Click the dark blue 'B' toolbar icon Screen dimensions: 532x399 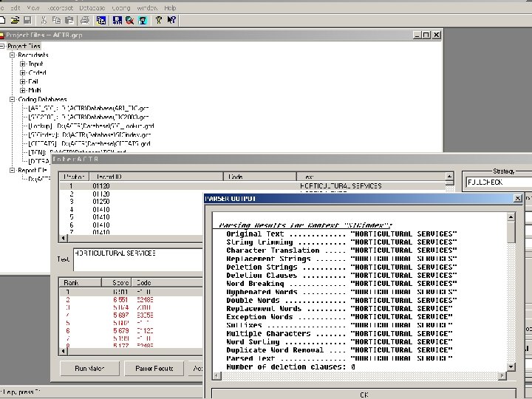[117, 21]
